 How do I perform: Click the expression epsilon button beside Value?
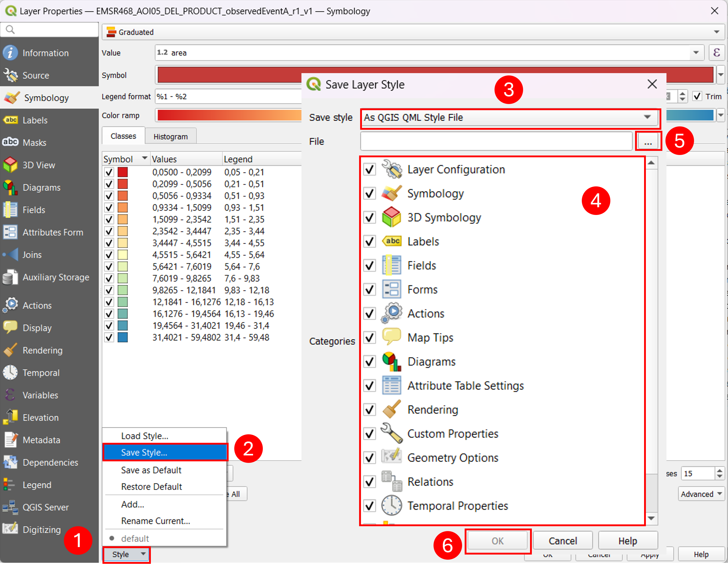[x=716, y=53]
